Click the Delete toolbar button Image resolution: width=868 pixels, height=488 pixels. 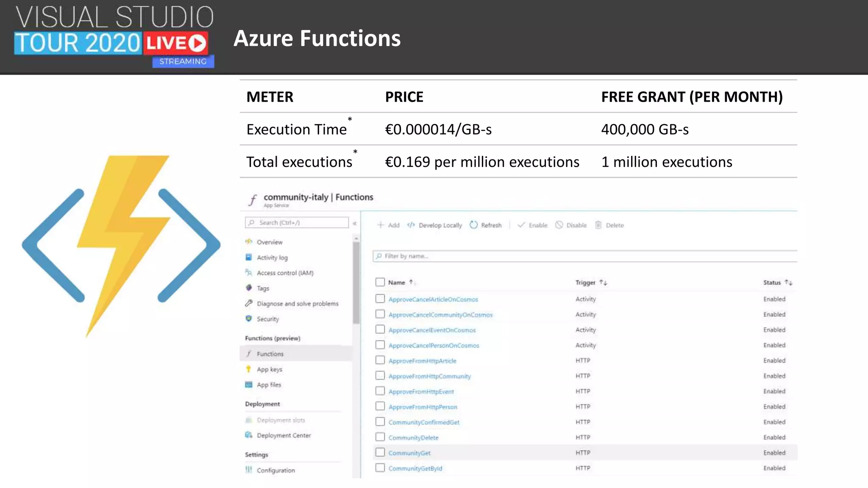[609, 225]
